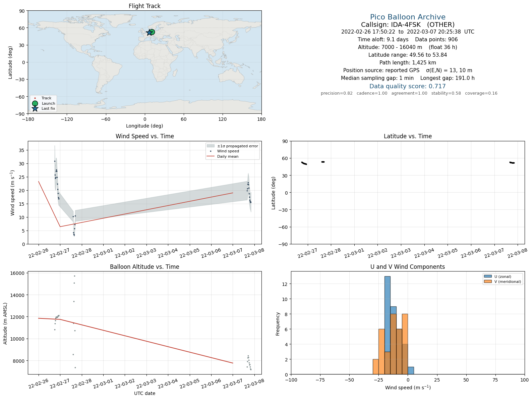Click the Longest gap: 191.0 h text
The width and height of the screenshot is (532, 399).
click(x=448, y=78)
